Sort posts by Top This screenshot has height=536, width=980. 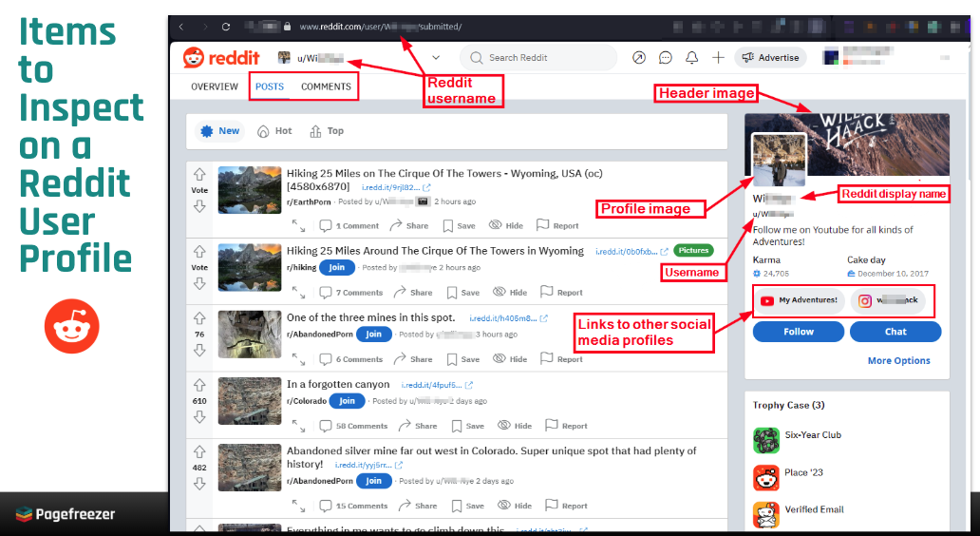[327, 131]
